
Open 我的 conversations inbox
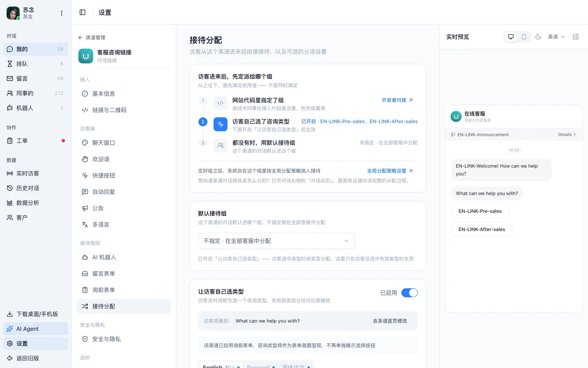36,49
